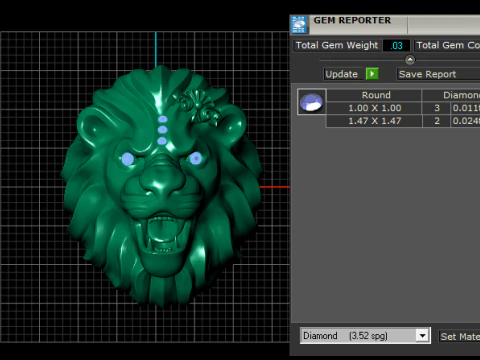Select the bottom forehead gem on lion
480x360 pixels.
pyautogui.click(x=162, y=141)
